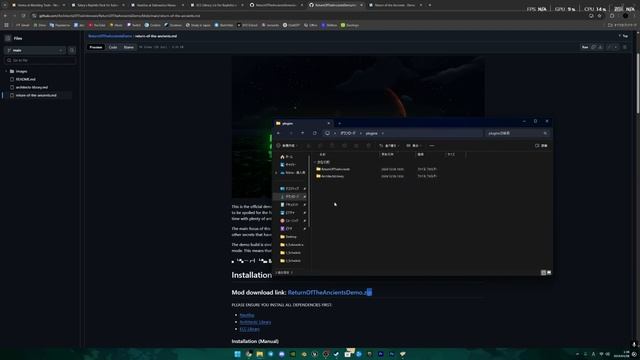Copy raw file contents on GitHub
The image size is (640, 360).
[x=593, y=47]
